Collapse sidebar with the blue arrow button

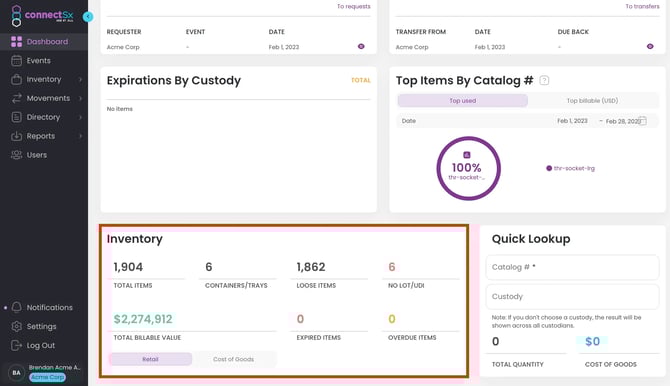point(88,17)
